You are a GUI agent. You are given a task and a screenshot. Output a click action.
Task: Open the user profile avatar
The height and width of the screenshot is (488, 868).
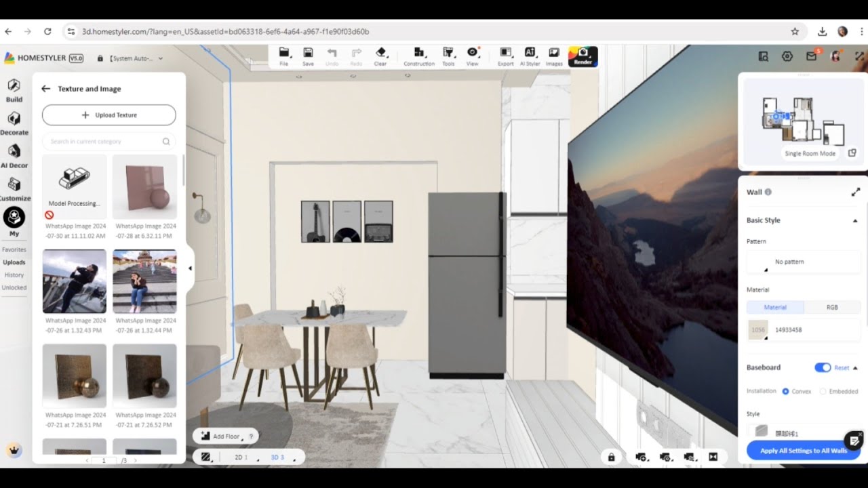pos(835,57)
